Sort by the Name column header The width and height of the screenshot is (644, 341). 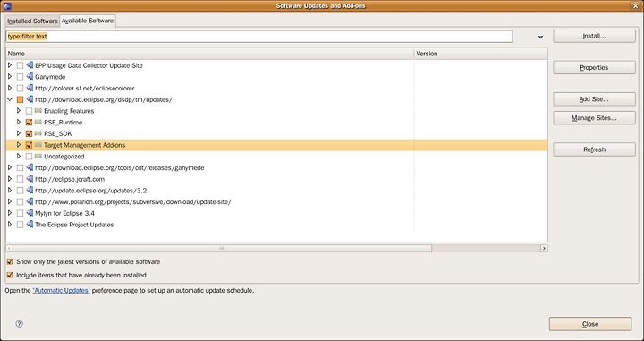209,54
